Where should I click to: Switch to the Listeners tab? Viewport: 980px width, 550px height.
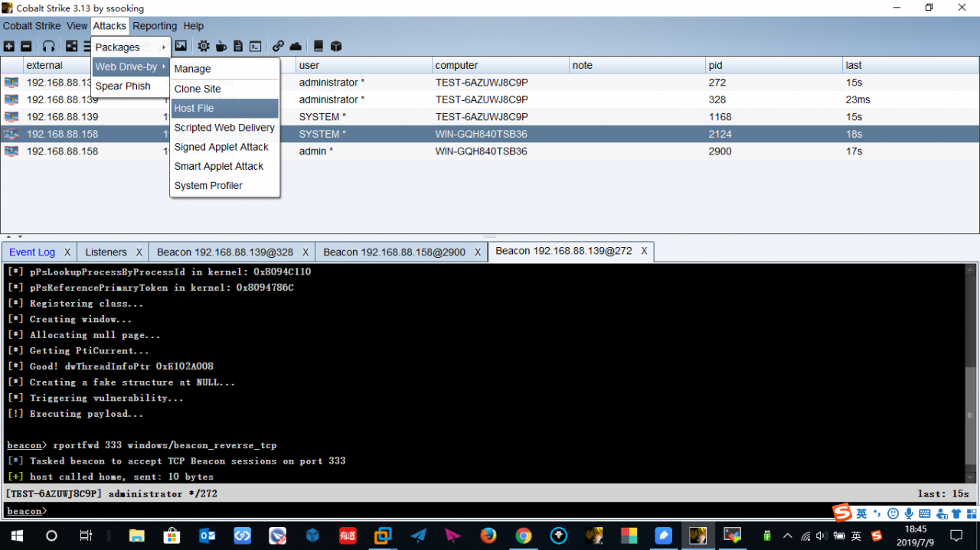(106, 252)
